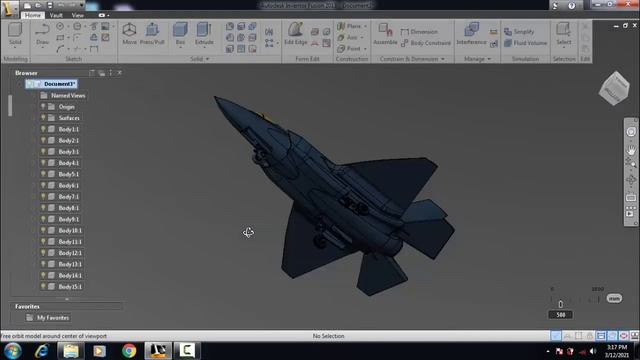Toggle visibility bulb for Body1:1

[43, 129]
